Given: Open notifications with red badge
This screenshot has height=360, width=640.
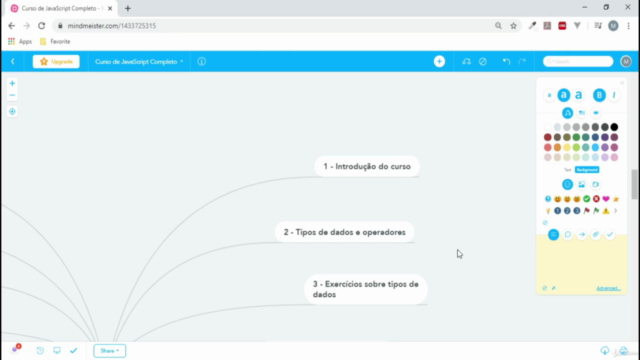Looking at the screenshot, I should click(x=16, y=349).
